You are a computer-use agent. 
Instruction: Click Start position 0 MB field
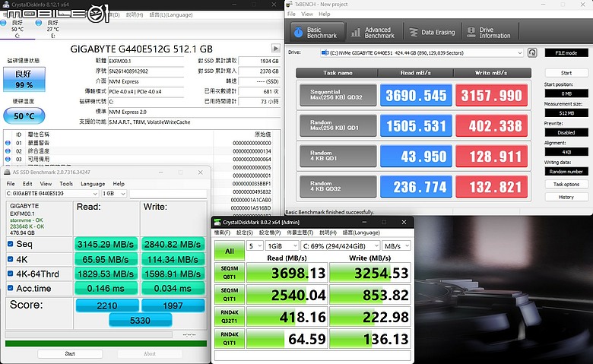(566, 93)
